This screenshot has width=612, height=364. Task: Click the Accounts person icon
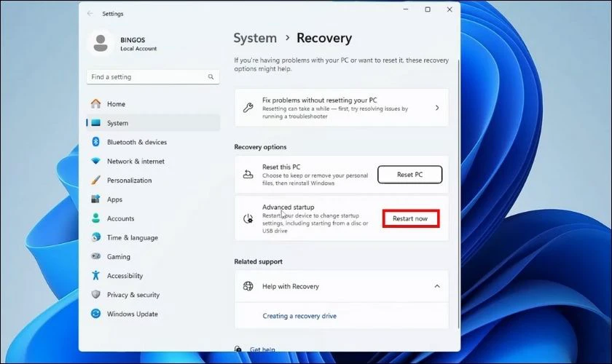coord(95,218)
